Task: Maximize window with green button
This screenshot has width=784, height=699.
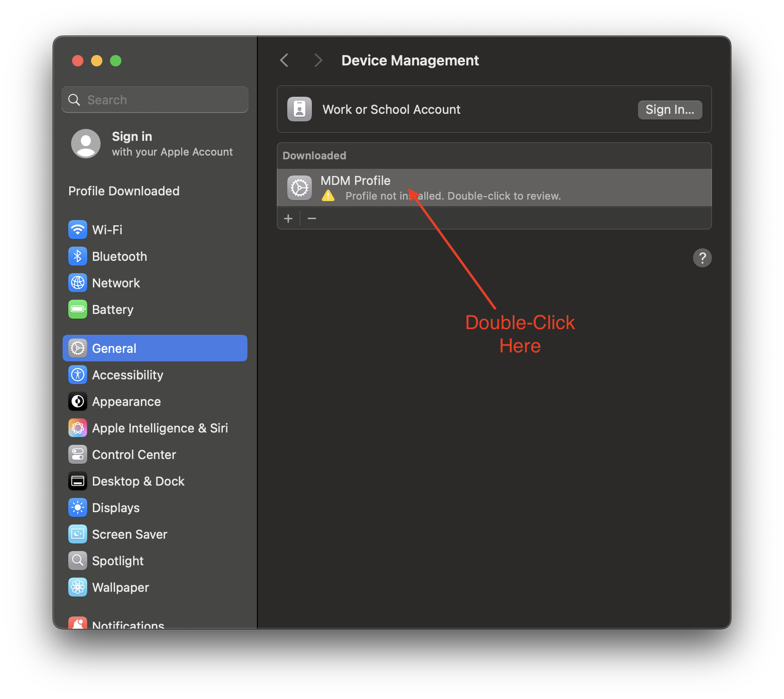Action: click(116, 61)
